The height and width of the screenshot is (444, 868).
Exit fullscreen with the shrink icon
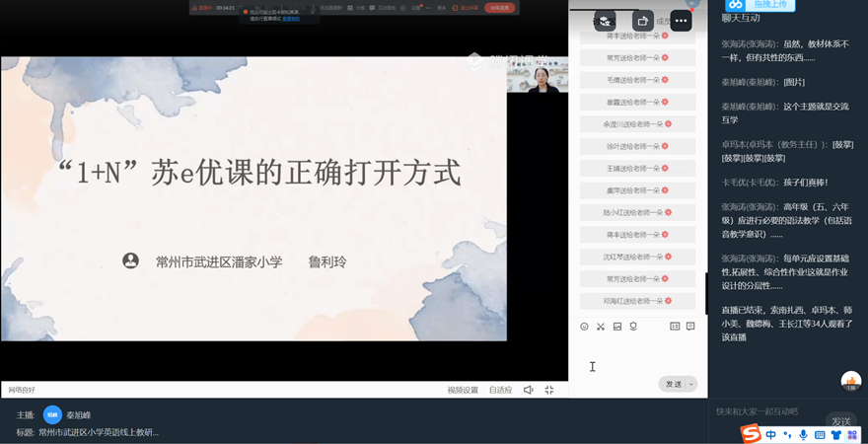549,391
